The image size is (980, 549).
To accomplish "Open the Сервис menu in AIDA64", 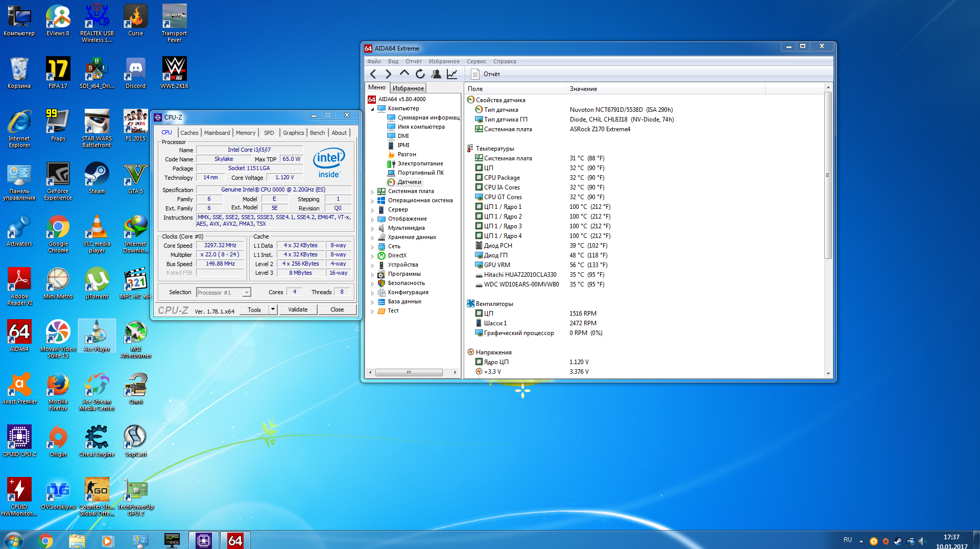I will (476, 61).
